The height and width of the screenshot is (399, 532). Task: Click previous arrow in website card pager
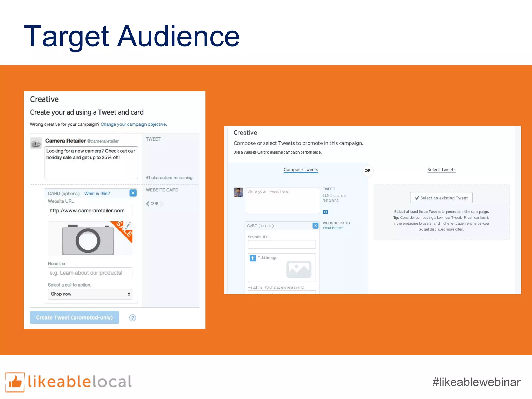click(148, 203)
